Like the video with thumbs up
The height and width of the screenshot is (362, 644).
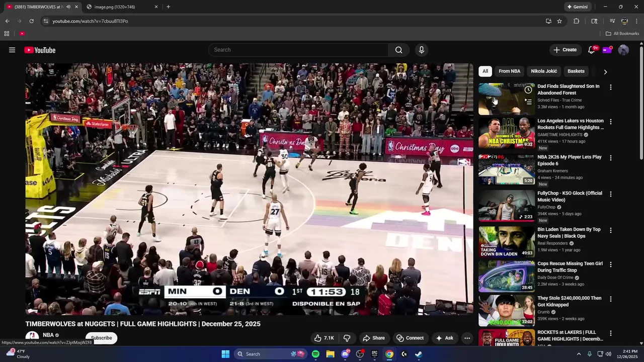(x=324, y=338)
